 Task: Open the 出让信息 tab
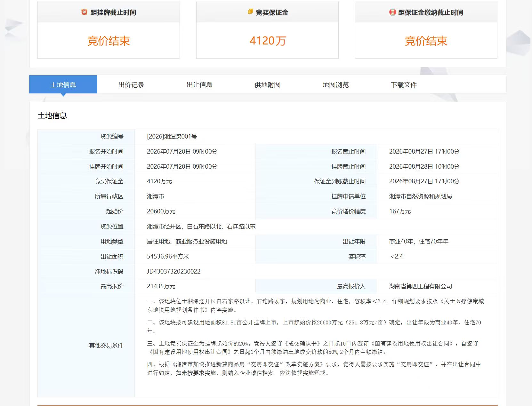[x=199, y=84]
